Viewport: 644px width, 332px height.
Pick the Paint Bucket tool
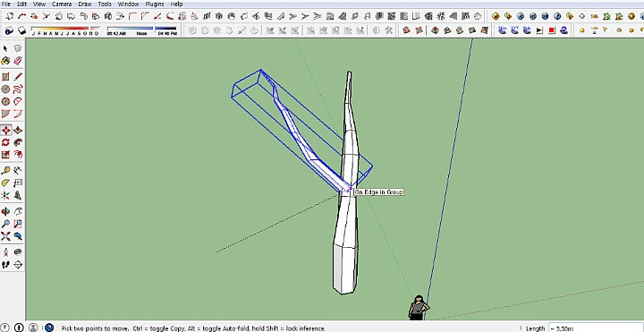[5, 61]
